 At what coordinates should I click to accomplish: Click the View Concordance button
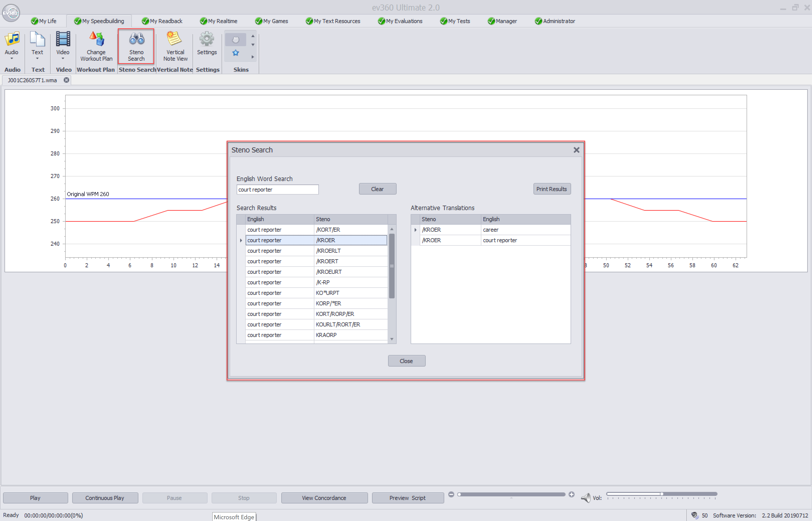(324, 498)
